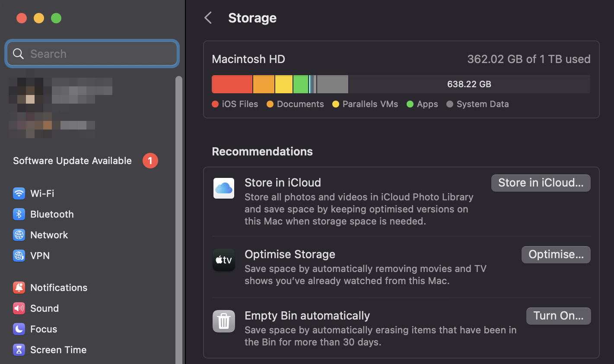Click the Parallels VMs legend dot
Viewport: 614px width, 364px height.
336,104
